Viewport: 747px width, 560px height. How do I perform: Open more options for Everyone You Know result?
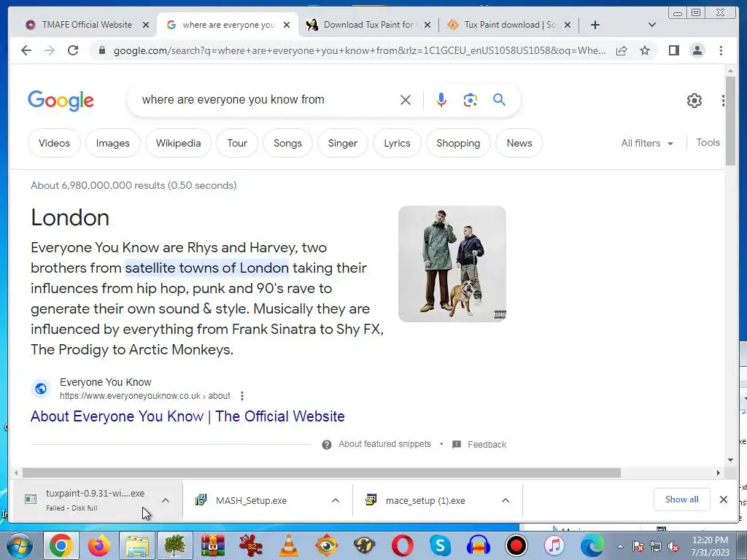(x=242, y=396)
